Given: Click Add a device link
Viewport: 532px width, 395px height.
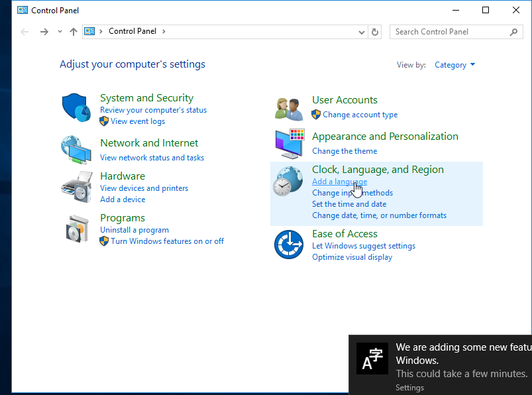Looking at the screenshot, I should tap(123, 199).
